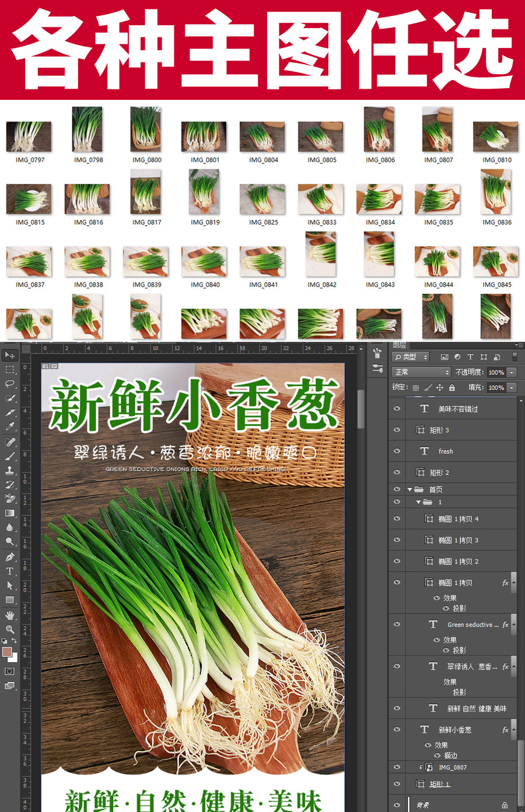This screenshot has height=812, width=525.
Task: Hide the 矩形 2 layer
Action: pyautogui.click(x=397, y=472)
